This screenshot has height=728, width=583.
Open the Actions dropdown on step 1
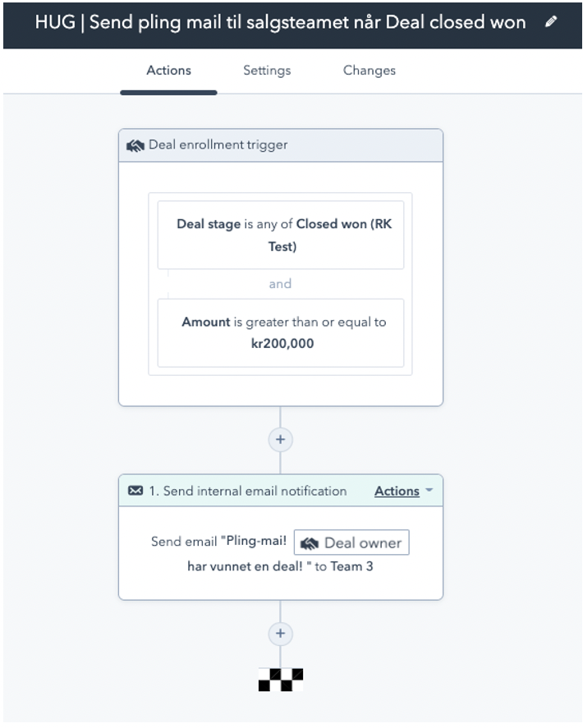pos(397,491)
